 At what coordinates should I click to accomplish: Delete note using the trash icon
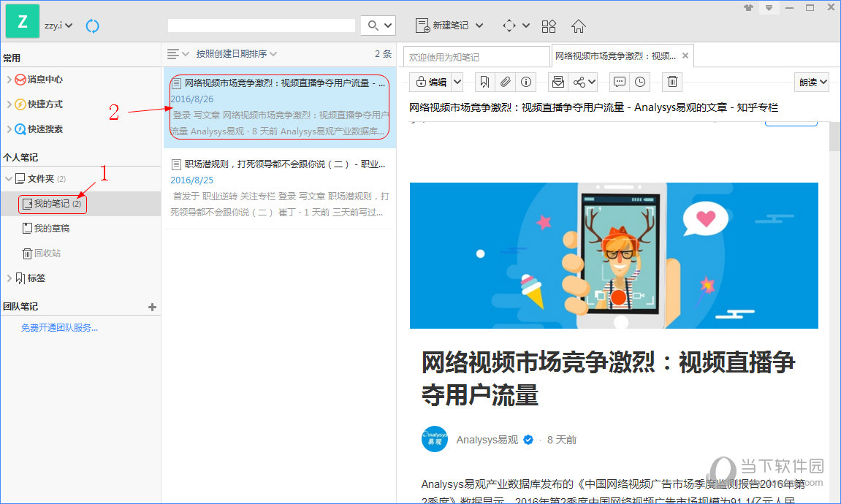671,82
